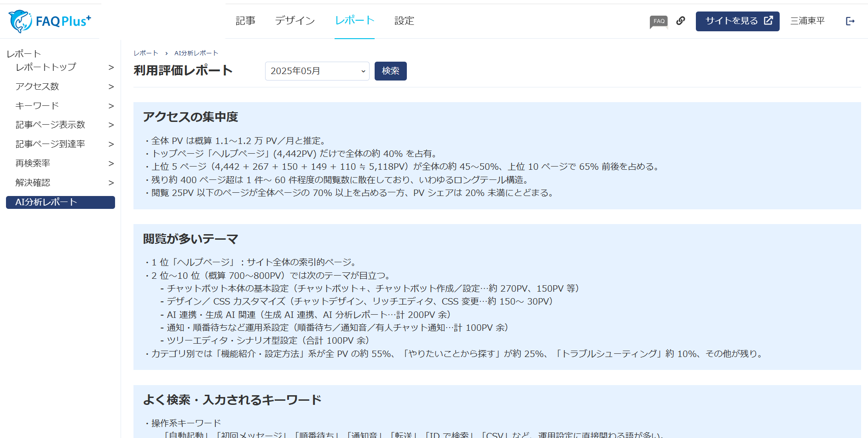Click the サイトを見る button
Screen dimensions: 868x438
[737, 21]
